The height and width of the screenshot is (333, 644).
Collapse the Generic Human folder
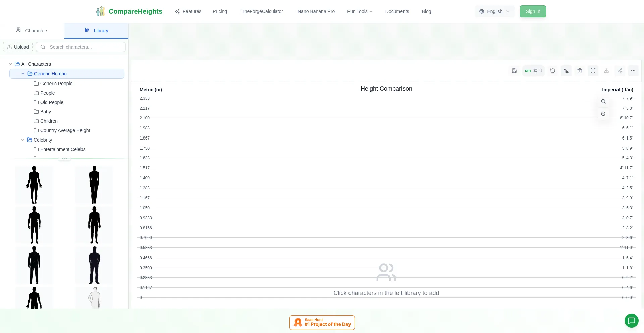click(23, 74)
